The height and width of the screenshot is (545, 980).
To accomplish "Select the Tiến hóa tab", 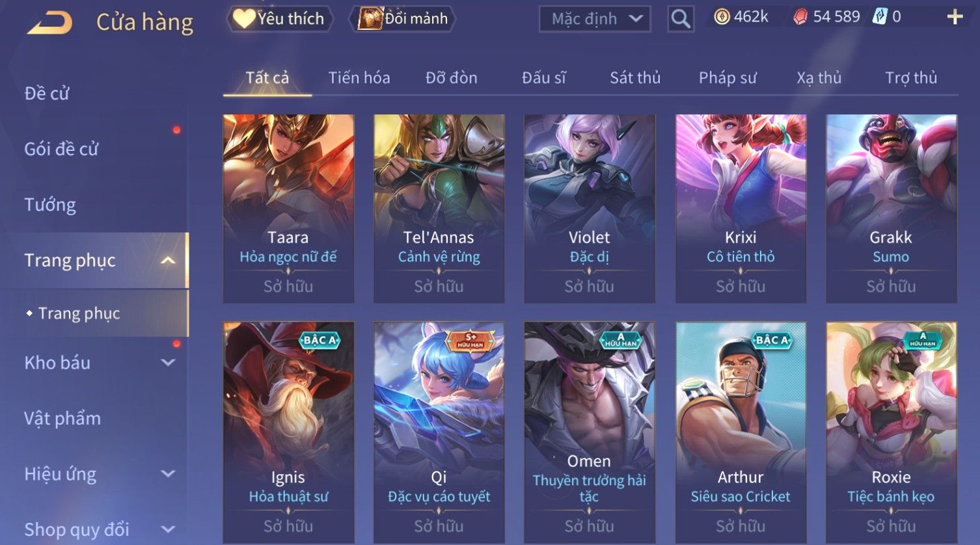I will 359,78.
